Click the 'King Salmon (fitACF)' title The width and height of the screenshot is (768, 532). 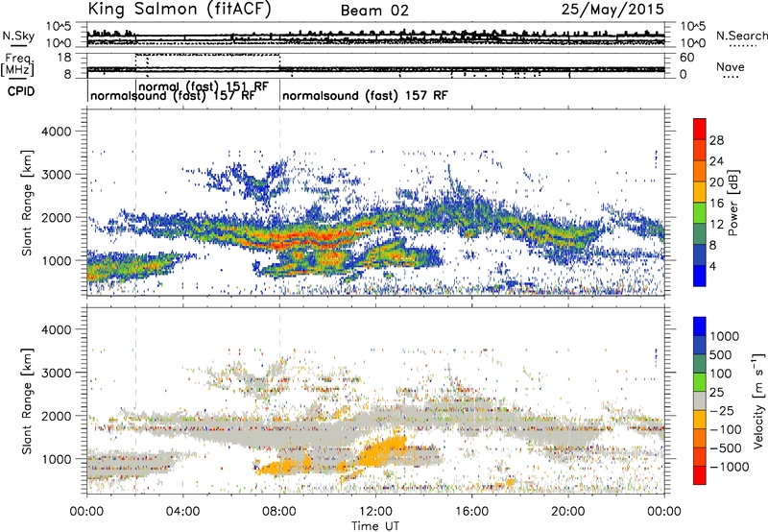click(180, 10)
